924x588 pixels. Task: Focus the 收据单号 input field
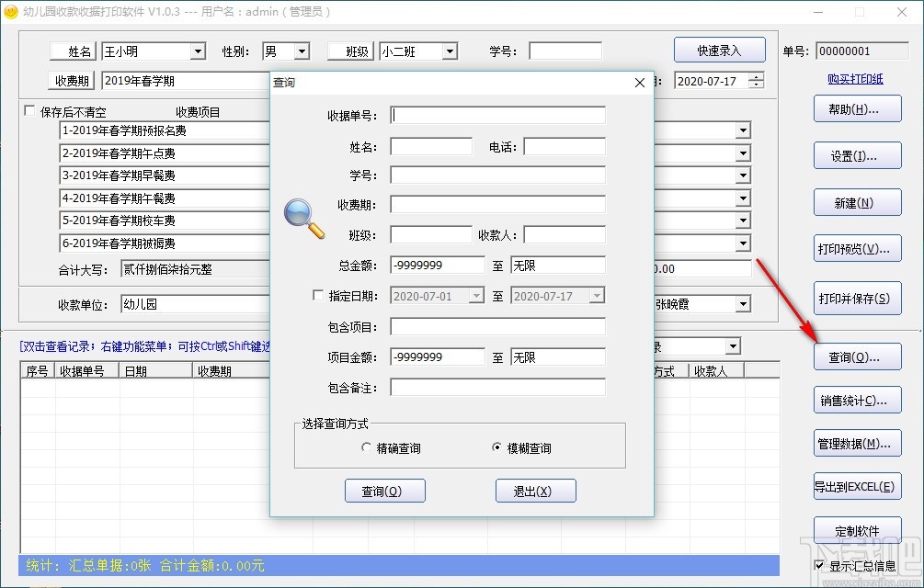[498, 116]
